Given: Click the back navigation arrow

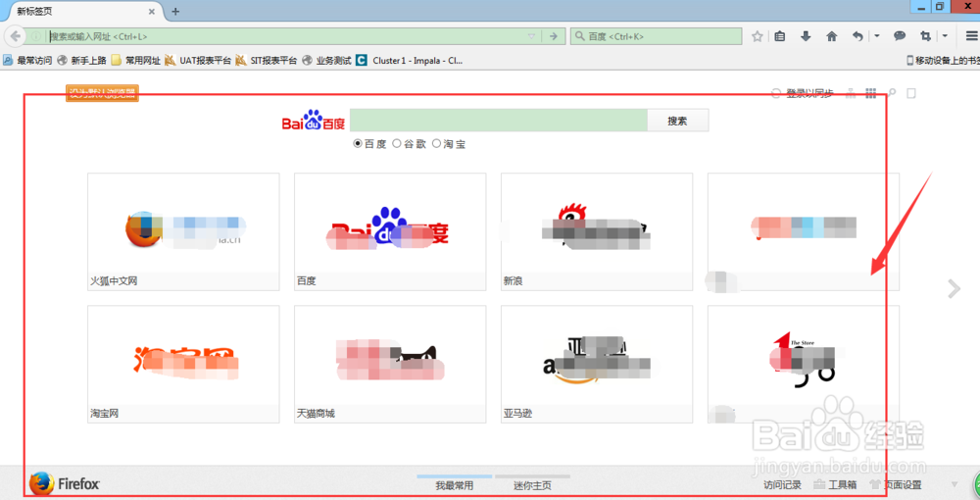Looking at the screenshot, I should tap(16, 36).
